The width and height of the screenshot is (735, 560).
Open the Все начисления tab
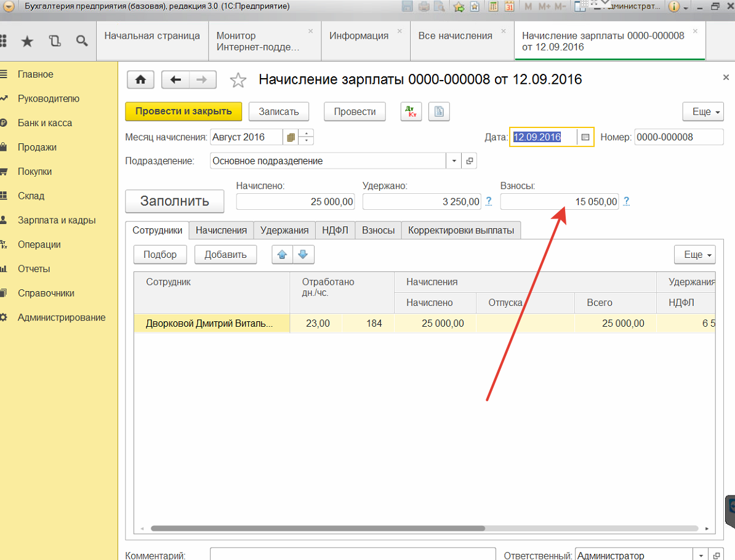pos(456,36)
